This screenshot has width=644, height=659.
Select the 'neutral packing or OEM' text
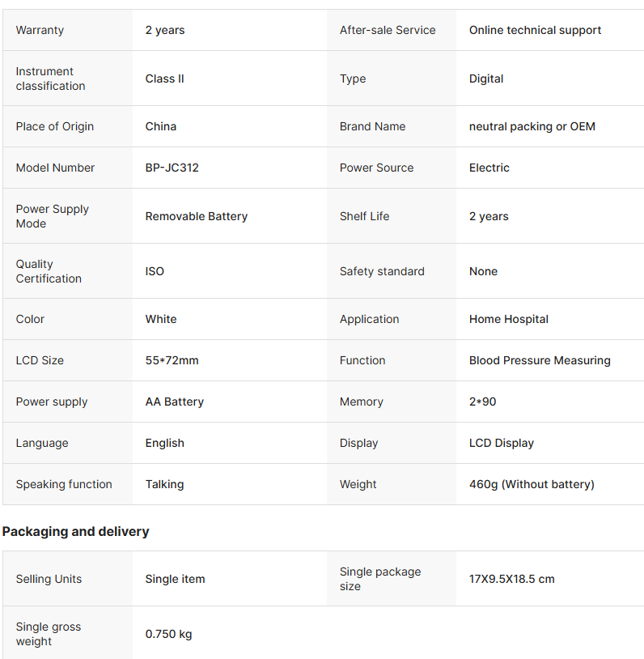click(x=532, y=126)
